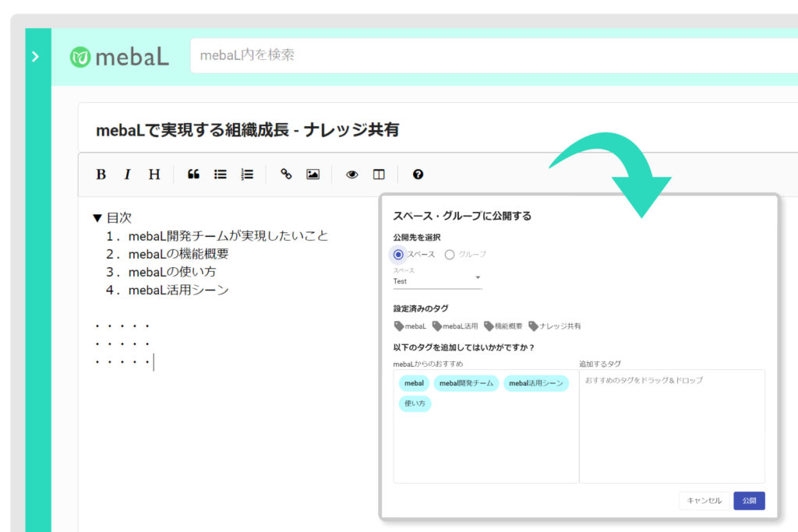Click the 設定済みのタグ label
The height and width of the screenshot is (532, 798).
pos(421,308)
